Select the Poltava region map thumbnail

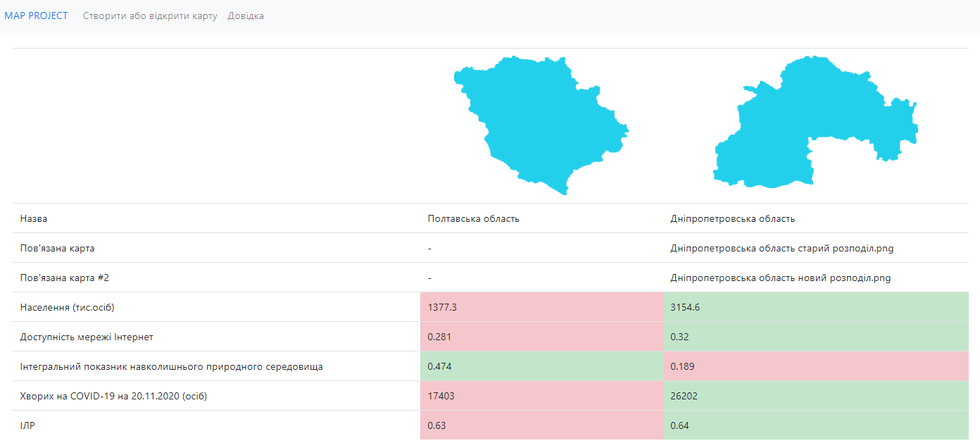point(541,125)
